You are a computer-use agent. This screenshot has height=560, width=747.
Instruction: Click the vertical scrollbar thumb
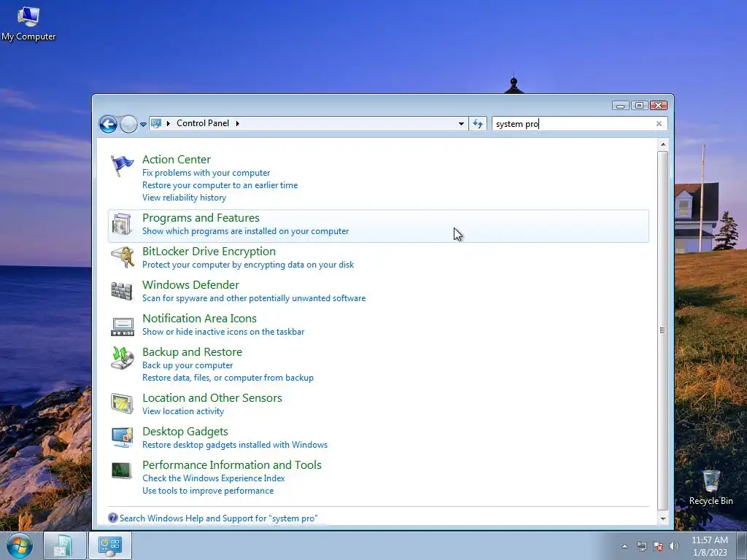[x=662, y=330]
